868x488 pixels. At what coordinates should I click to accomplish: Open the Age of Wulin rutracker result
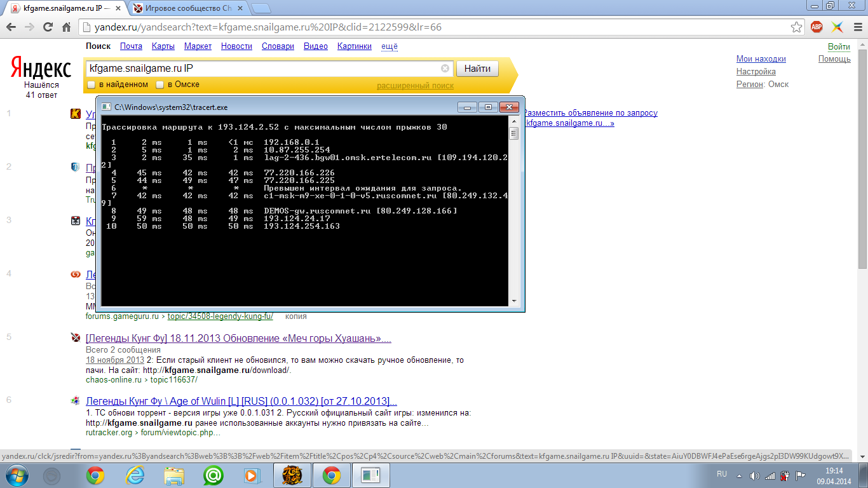point(241,401)
